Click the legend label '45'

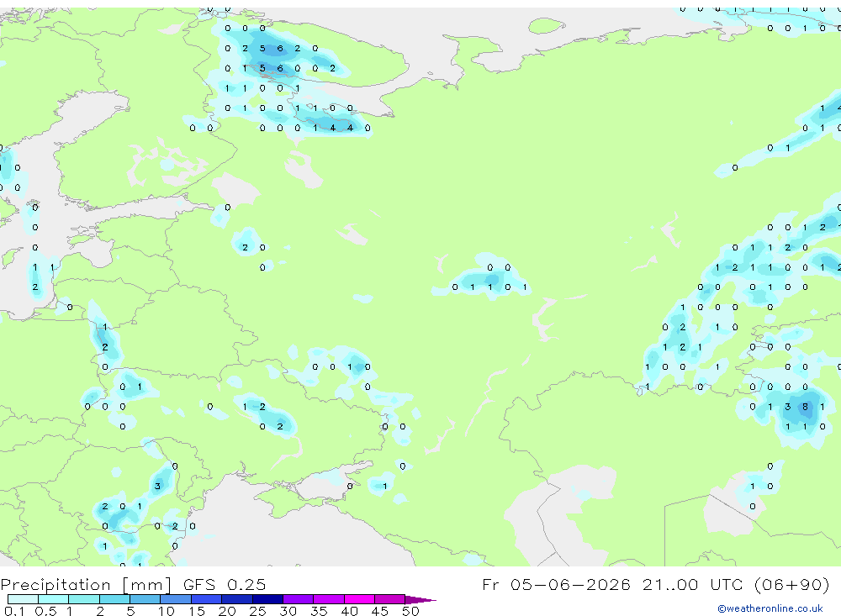[x=380, y=611]
